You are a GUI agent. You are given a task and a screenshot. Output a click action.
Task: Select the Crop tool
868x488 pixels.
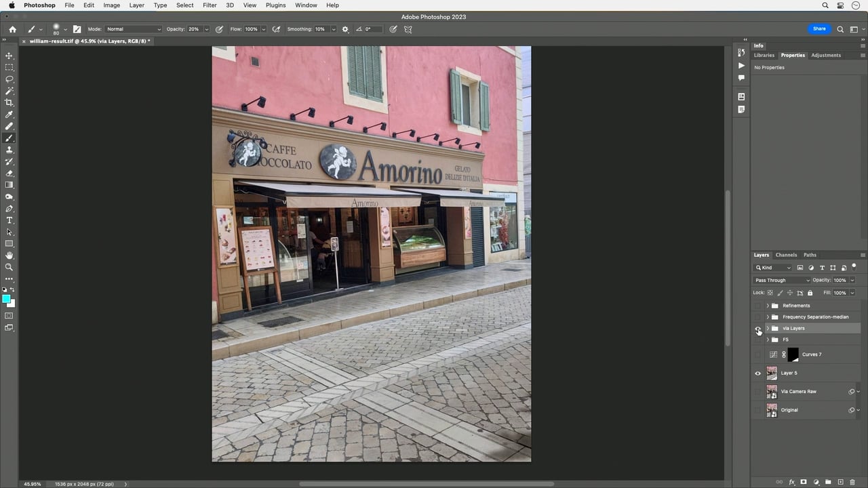[x=9, y=102]
